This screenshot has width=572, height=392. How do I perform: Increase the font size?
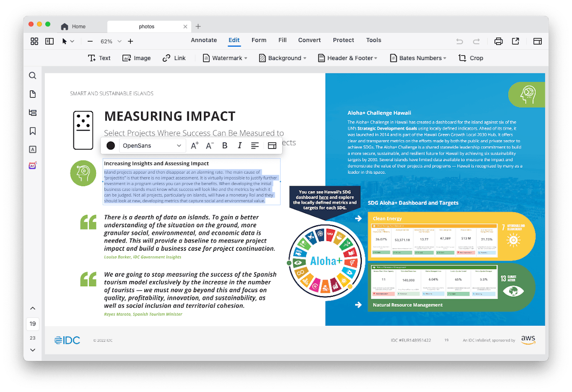[194, 146]
